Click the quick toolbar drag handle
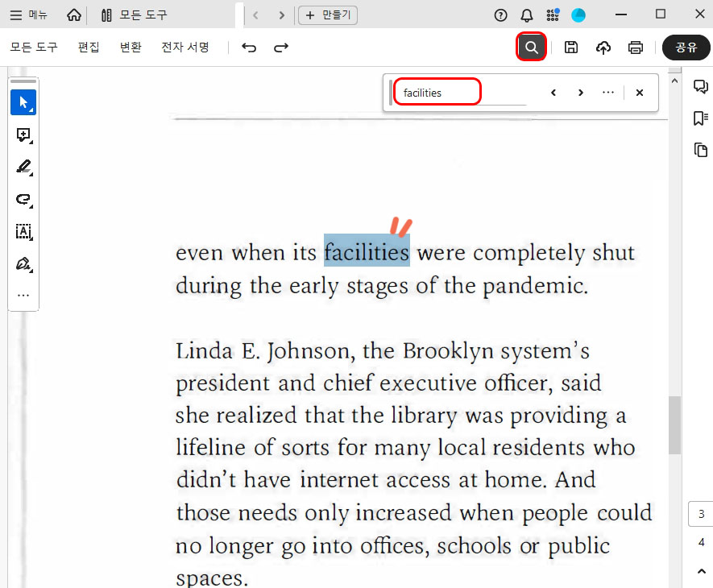Viewport: 713px width, 588px height. click(23, 81)
